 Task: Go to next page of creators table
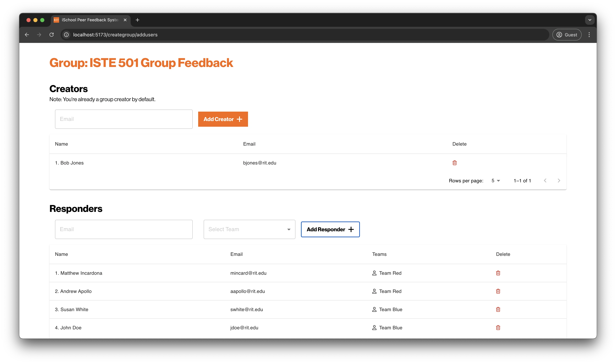[x=559, y=181]
